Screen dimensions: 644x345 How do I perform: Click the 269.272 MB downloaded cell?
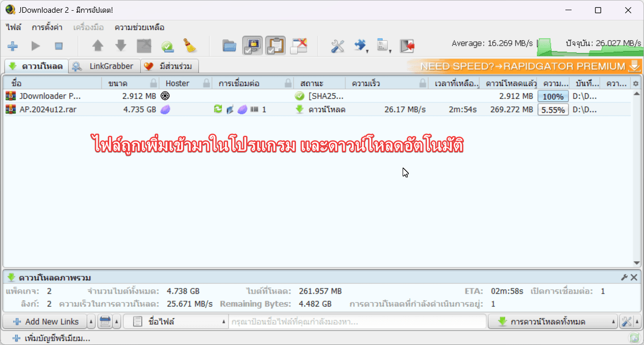tap(511, 109)
